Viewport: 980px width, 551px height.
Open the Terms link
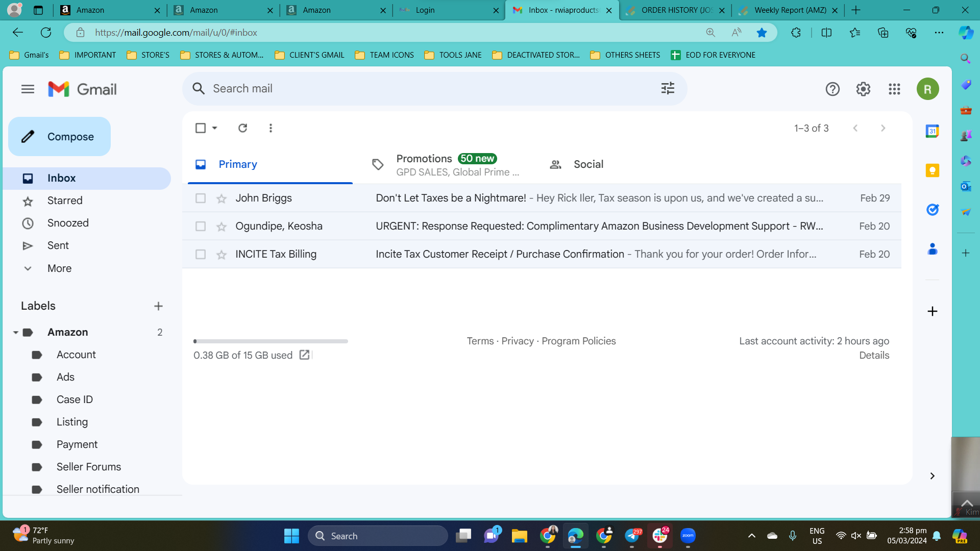point(480,341)
